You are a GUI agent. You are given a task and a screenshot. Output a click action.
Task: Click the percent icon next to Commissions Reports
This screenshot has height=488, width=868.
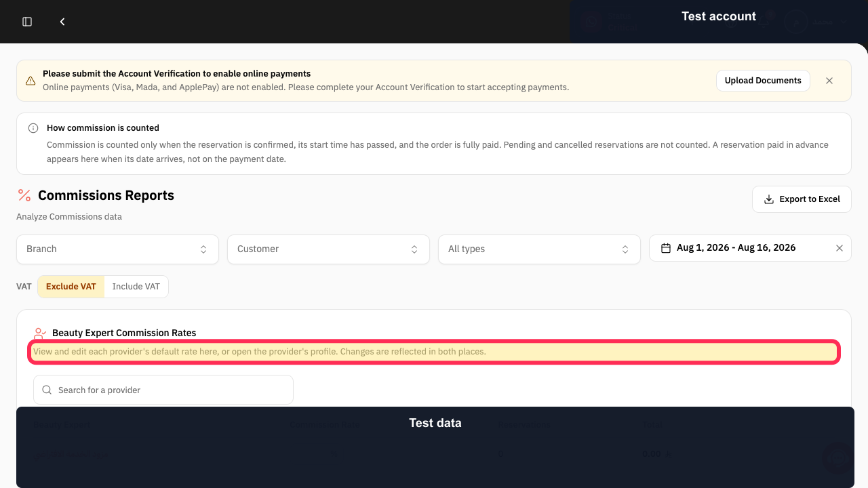(24, 195)
